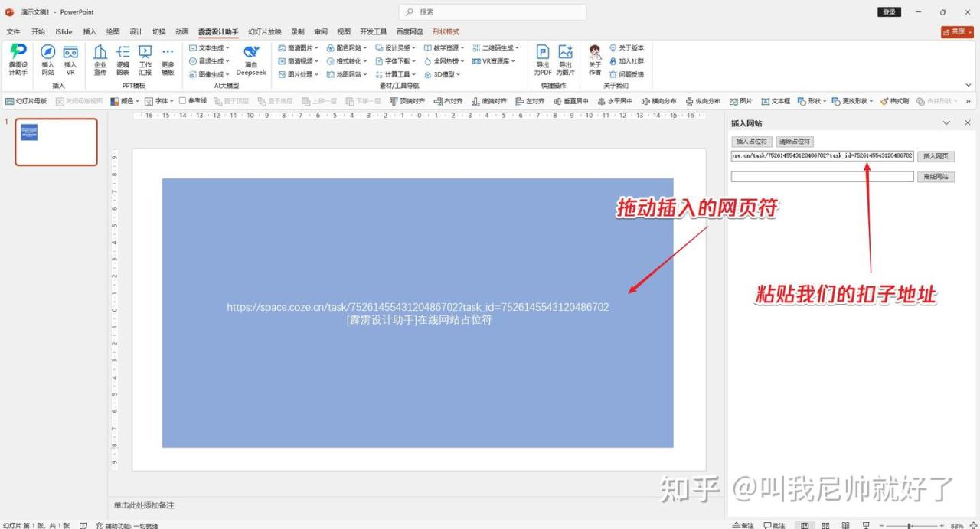Click the 关于作者 avatar icon
980x529 pixels.
tap(595, 53)
